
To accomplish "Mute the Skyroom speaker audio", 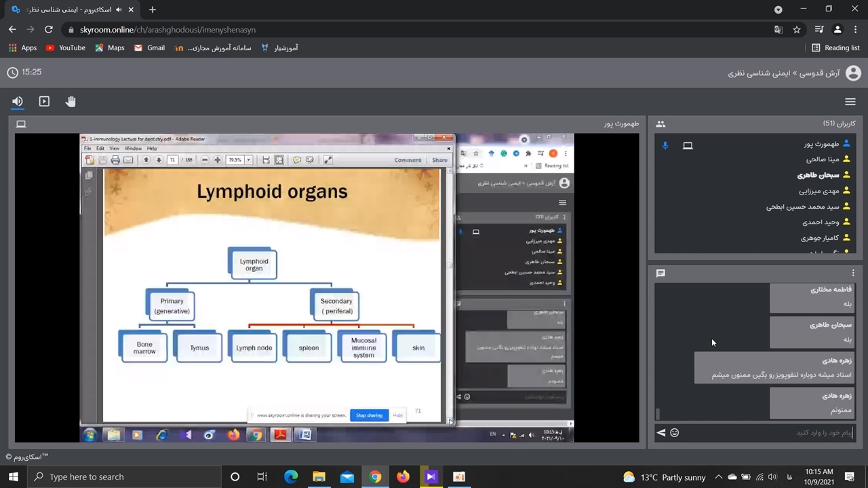I will (18, 102).
